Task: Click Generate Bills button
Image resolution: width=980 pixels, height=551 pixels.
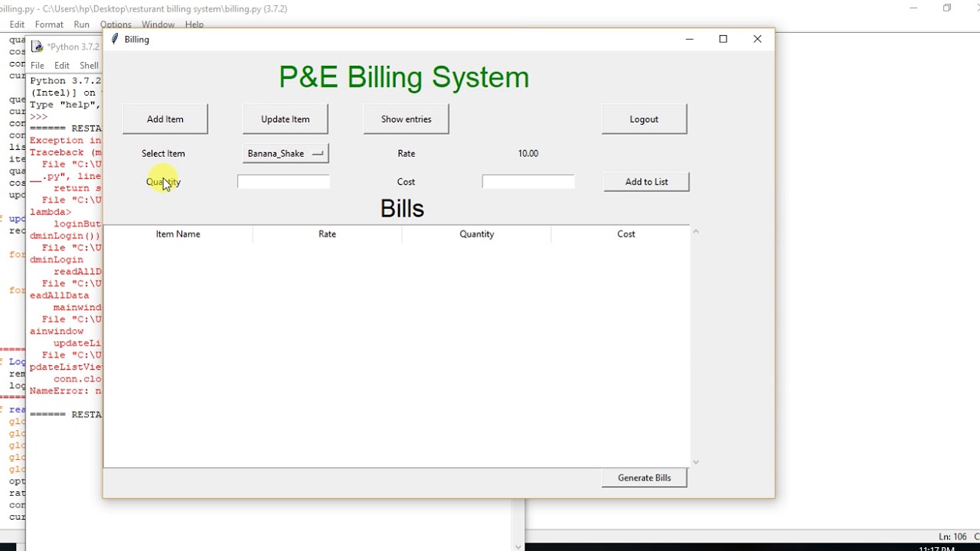Action: pyautogui.click(x=644, y=478)
